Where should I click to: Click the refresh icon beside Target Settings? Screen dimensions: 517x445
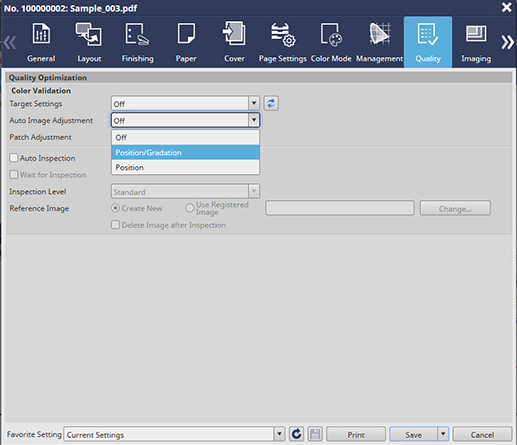[271, 103]
